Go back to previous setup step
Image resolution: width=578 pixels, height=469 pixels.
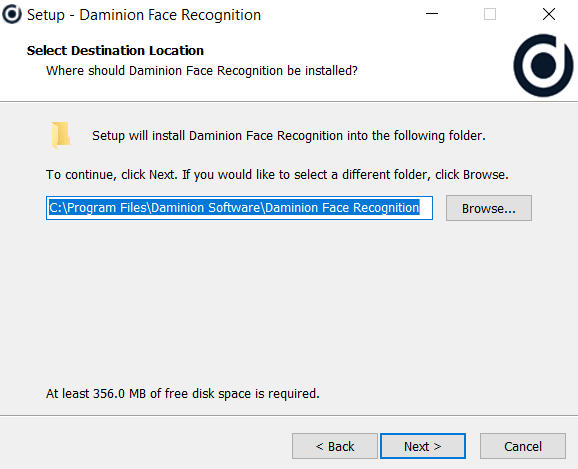tap(335, 446)
